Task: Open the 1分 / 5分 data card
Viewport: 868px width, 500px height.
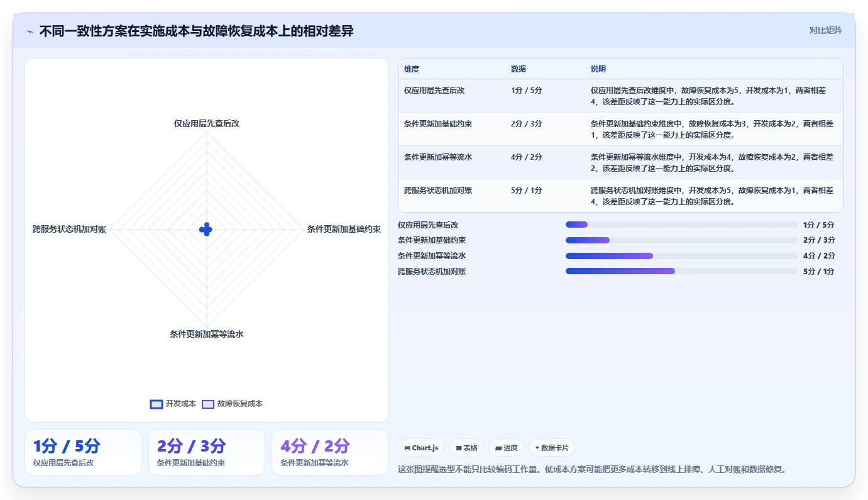Action: pyautogui.click(x=83, y=452)
